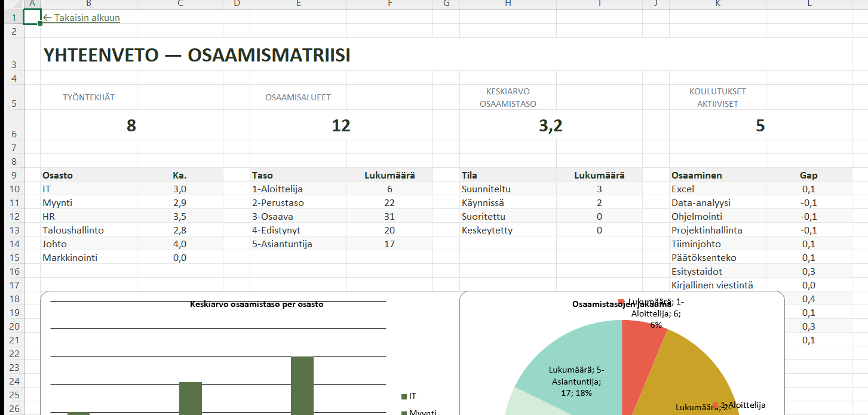868x415 pixels.
Task: Select the bar chart title Keskiarvo osaamistaso per osasto
Action: tap(256, 305)
